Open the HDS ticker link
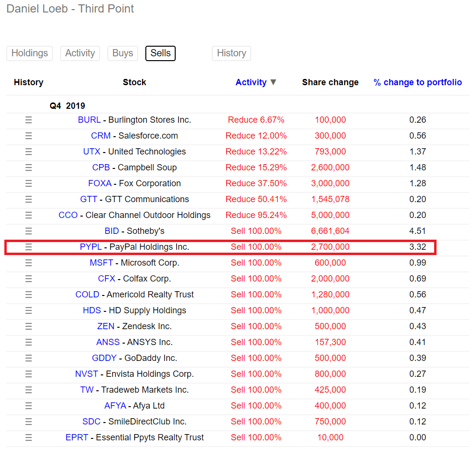476x449 pixels. [x=91, y=310]
